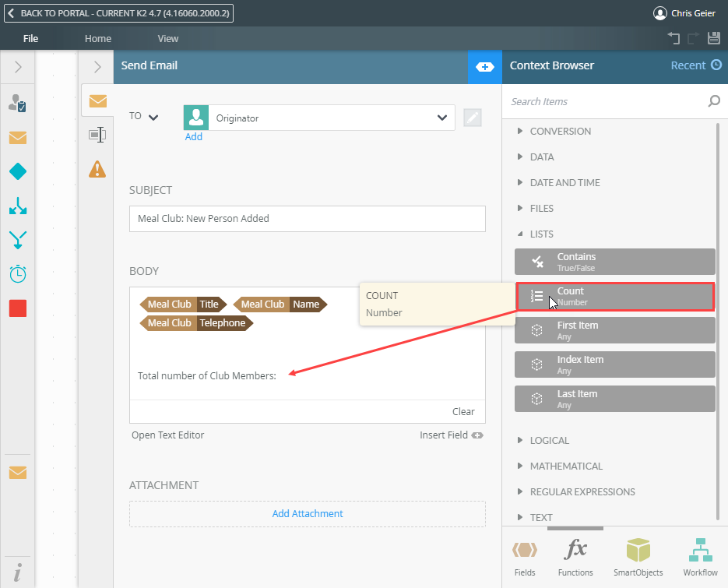The width and height of the screenshot is (728, 588).
Task: Click the Subject input field
Action: 307,219
